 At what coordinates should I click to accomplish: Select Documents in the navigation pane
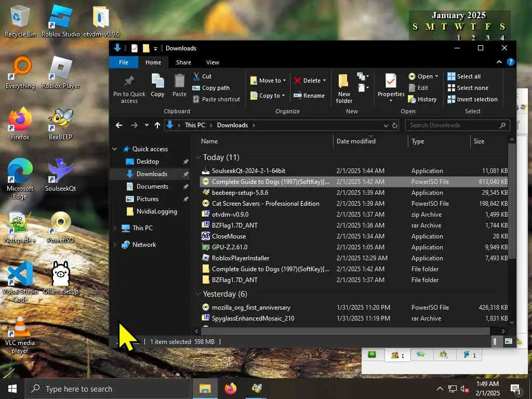click(x=152, y=187)
